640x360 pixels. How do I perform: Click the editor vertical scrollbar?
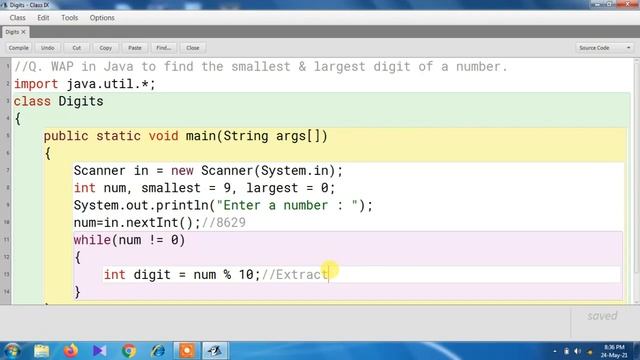pyautogui.click(x=636, y=180)
